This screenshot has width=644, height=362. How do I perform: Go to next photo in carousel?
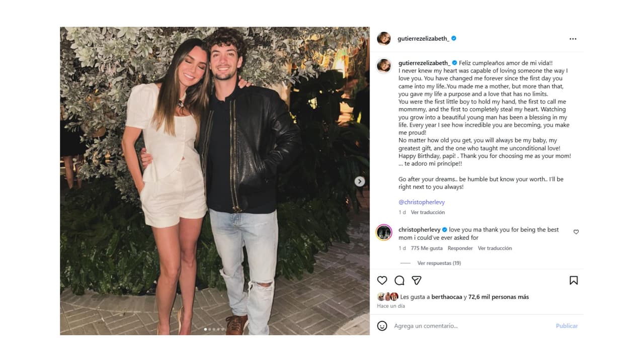tap(359, 182)
